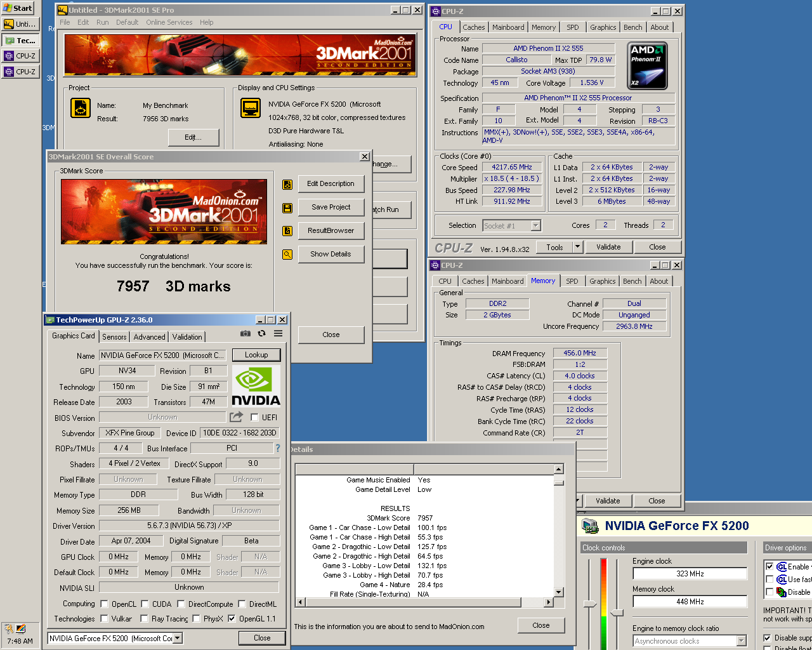Click the Memory clock 448 MHz field

(690, 602)
